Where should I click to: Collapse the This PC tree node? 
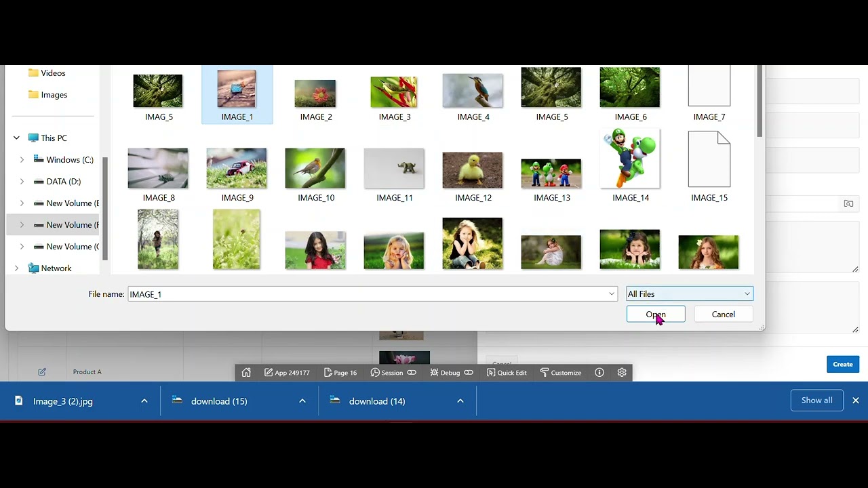tap(16, 138)
